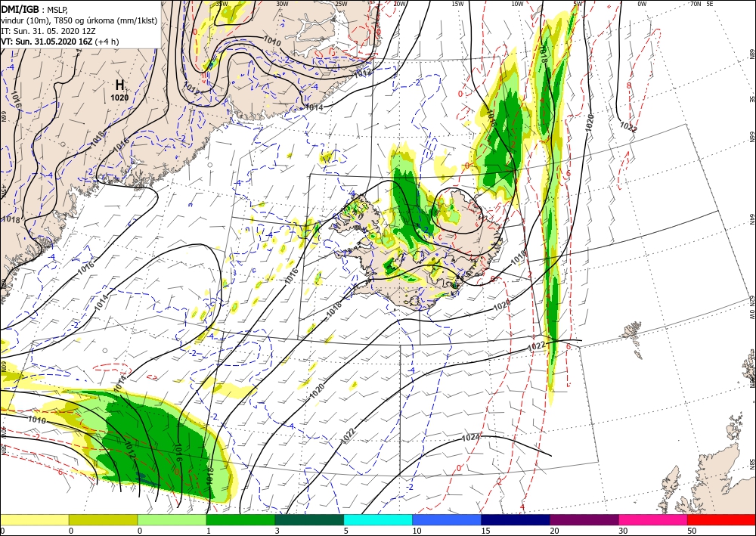Click the '70N 5E' corner label
The image size is (756, 536).
pos(702,4)
